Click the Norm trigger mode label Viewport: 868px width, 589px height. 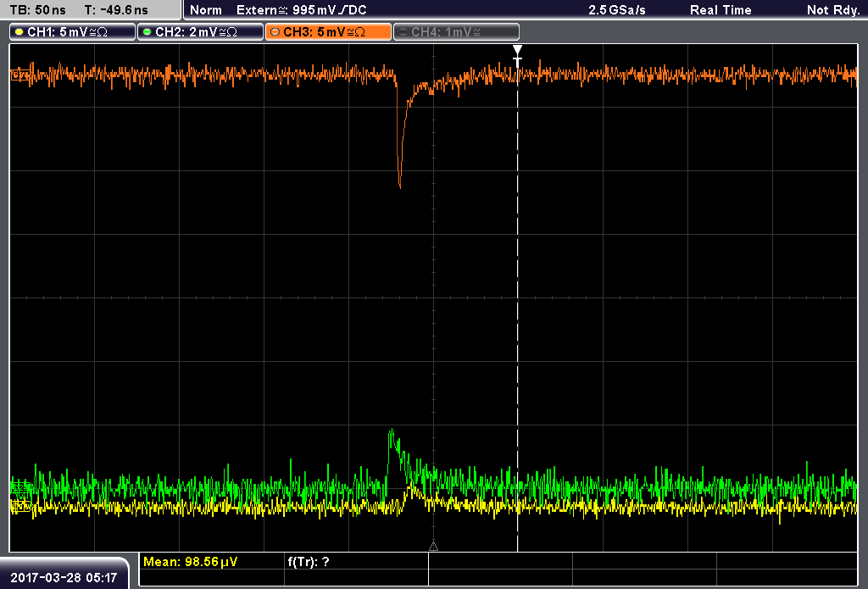pos(206,10)
